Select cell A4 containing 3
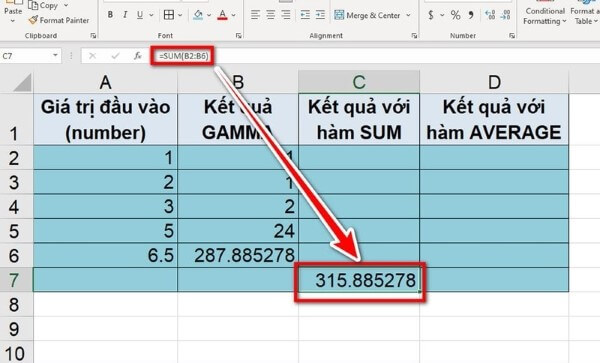 106,207
